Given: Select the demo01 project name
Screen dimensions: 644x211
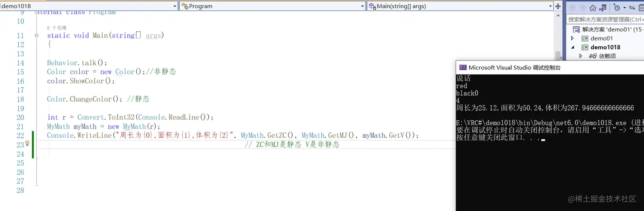Looking at the screenshot, I should tap(601, 38).
